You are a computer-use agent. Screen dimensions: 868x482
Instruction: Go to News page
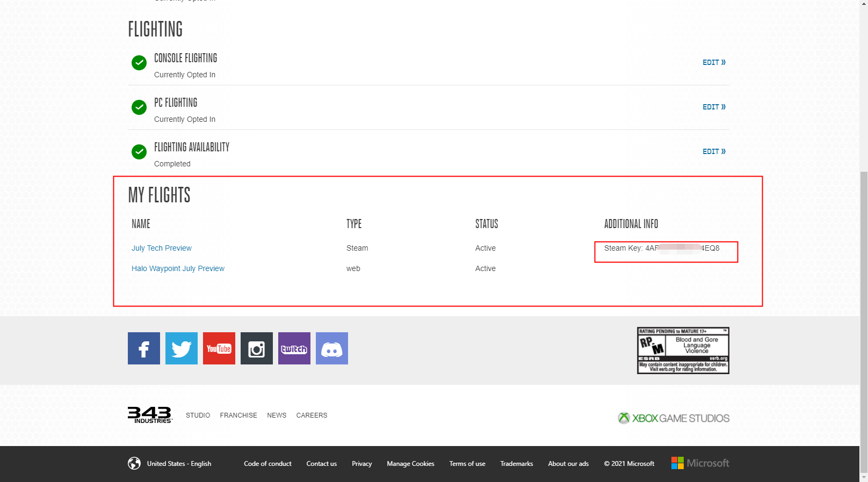277,415
